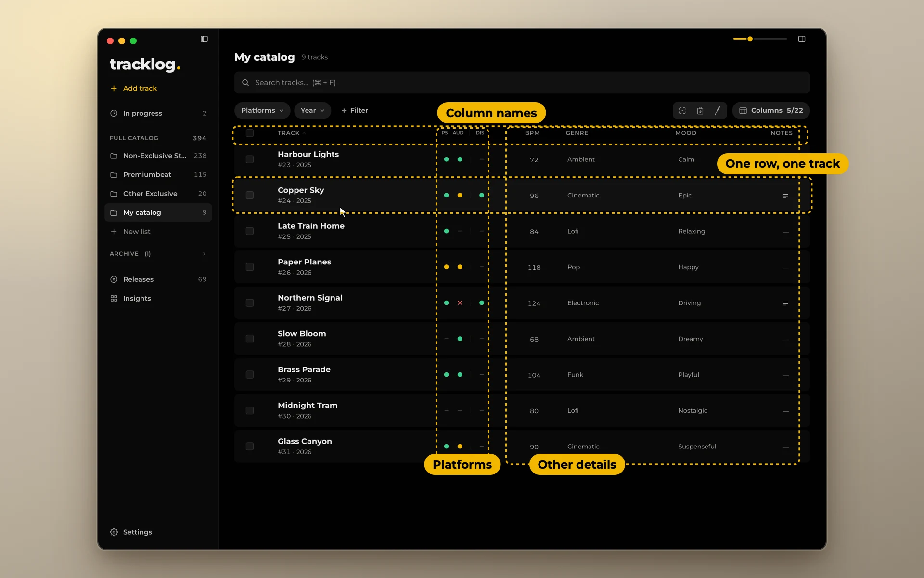
Task: Click the Insights grid icon
Action: (x=114, y=299)
